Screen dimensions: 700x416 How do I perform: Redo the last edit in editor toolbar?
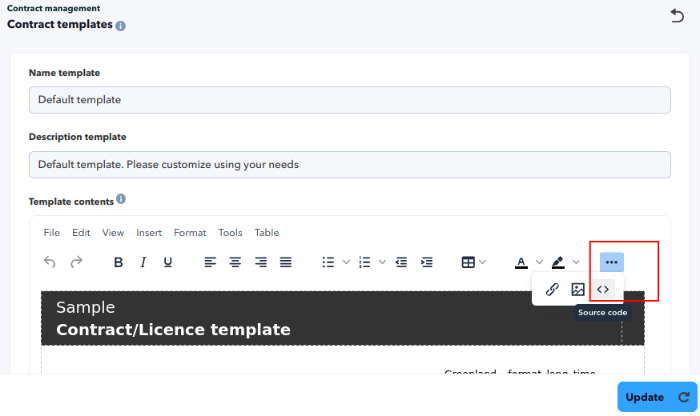click(77, 262)
